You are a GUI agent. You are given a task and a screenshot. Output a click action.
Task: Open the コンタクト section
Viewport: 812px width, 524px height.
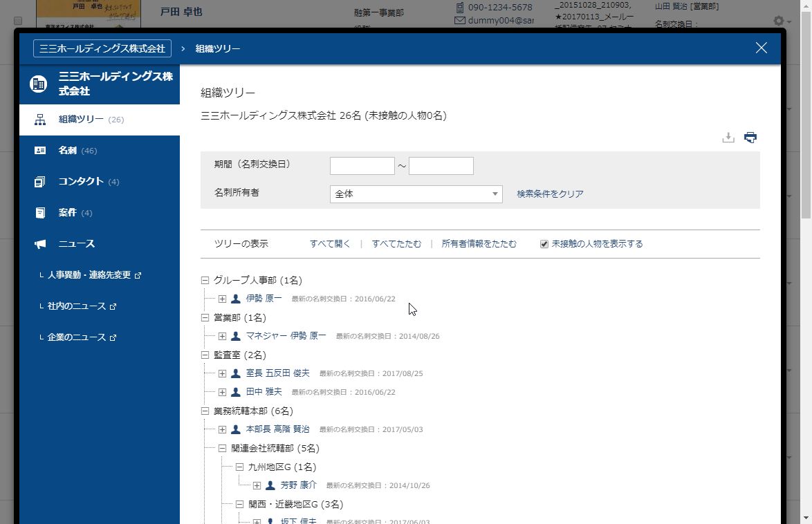tap(80, 182)
